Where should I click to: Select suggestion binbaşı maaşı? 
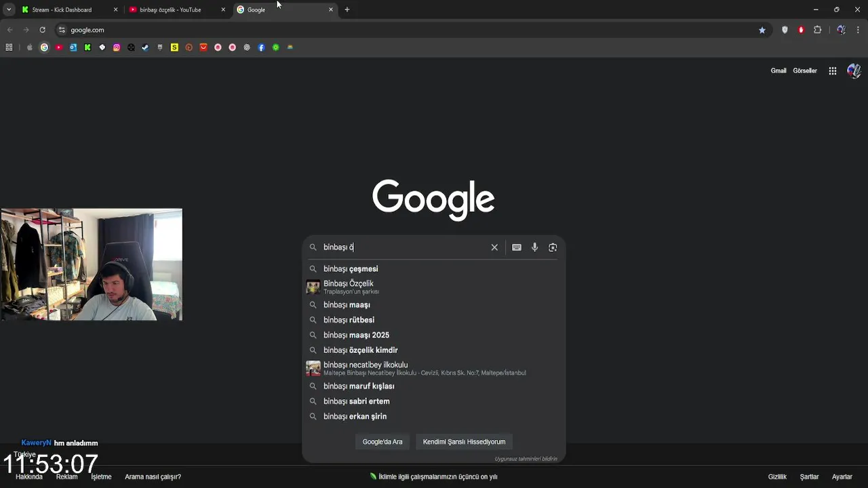tap(433, 305)
